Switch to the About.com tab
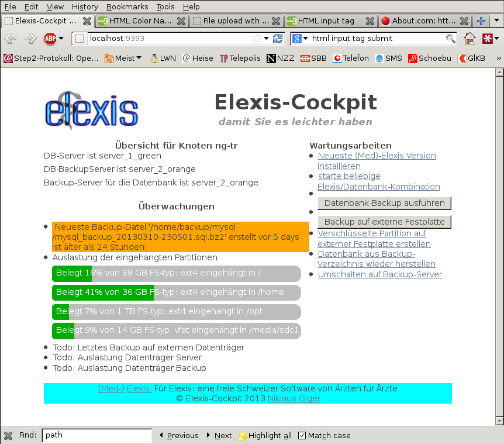Image resolution: width=504 pixels, height=444 pixels. (x=424, y=21)
